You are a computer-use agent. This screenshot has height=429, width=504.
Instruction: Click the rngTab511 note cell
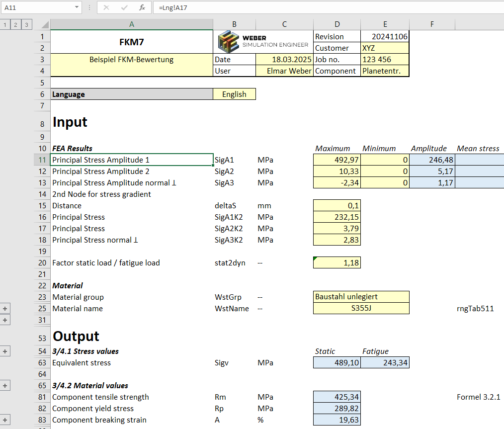tap(475, 309)
